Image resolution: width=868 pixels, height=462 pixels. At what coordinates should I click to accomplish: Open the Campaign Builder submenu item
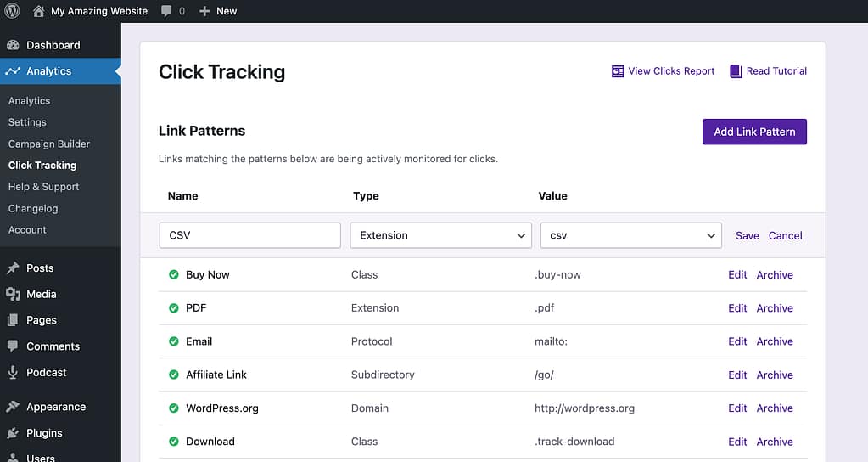pyautogui.click(x=48, y=144)
